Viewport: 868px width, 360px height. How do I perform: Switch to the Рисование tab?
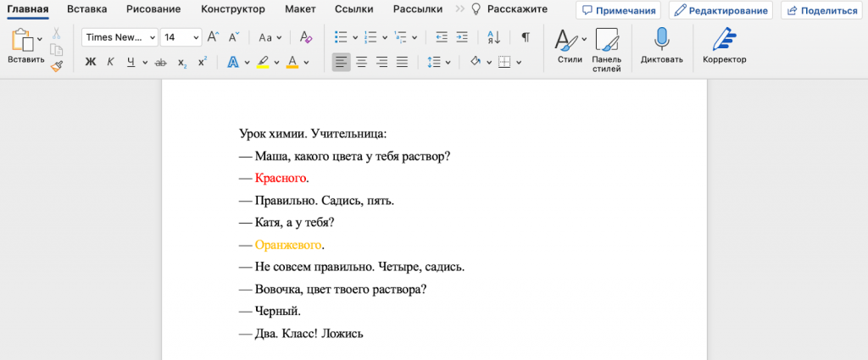point(153,9)
